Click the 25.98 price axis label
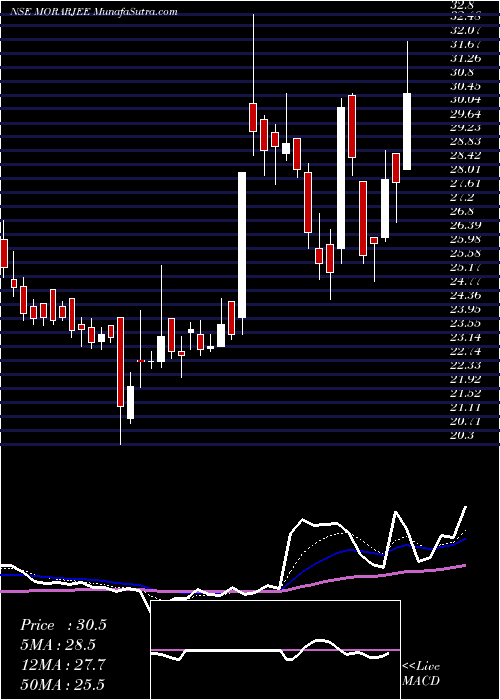The width and height of the screenshot is (500, 700). 465,239
